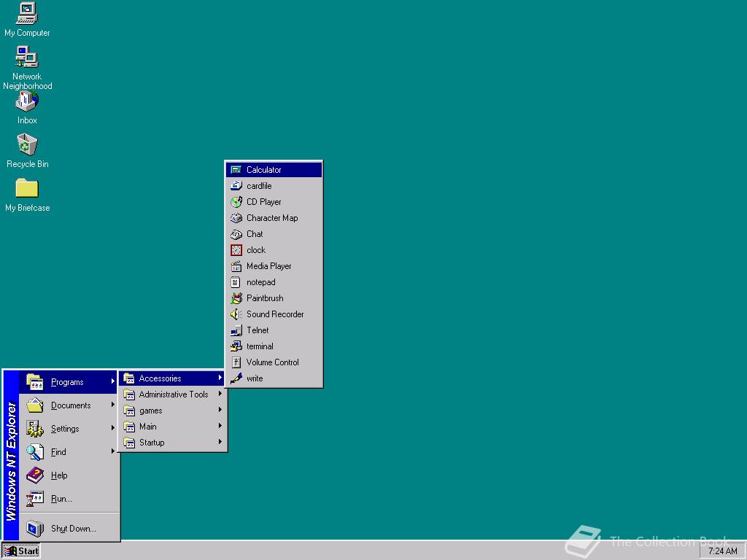Click the Sound Recorder speaker icon
The image size is (747, 560).
pyautogui.click(x=236, y=314)
